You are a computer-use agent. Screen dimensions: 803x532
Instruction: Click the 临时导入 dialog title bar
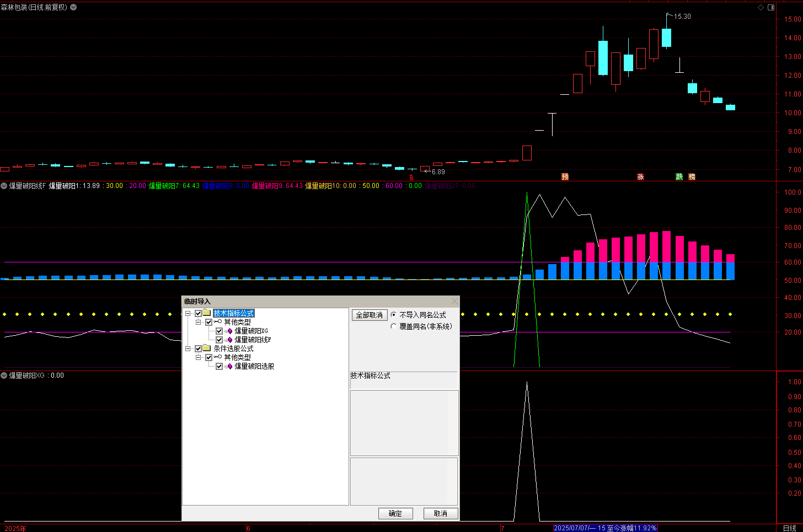[x=320, y=301]
